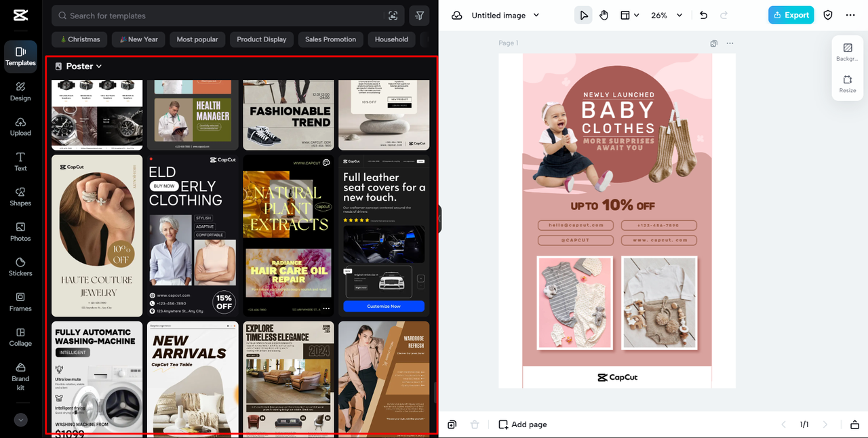Choose the stacked stones spa template
The width and height of the screenshot is (868, 438).
[x=384, y=115]
